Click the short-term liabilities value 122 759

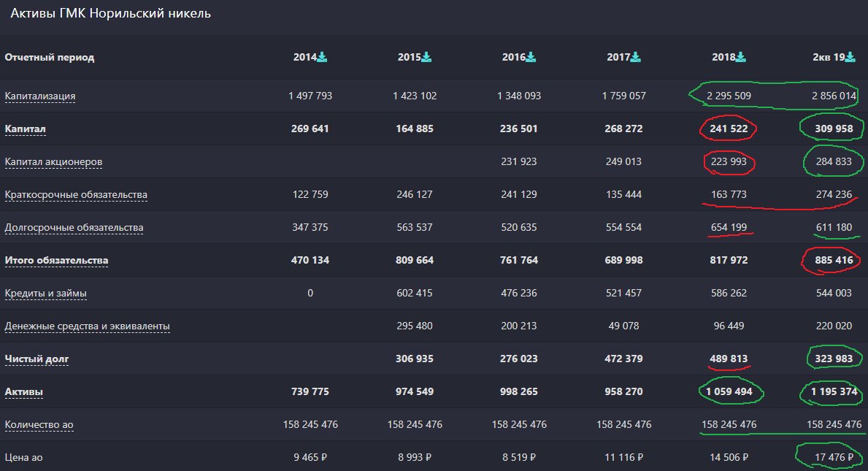[x=310, y=194]
